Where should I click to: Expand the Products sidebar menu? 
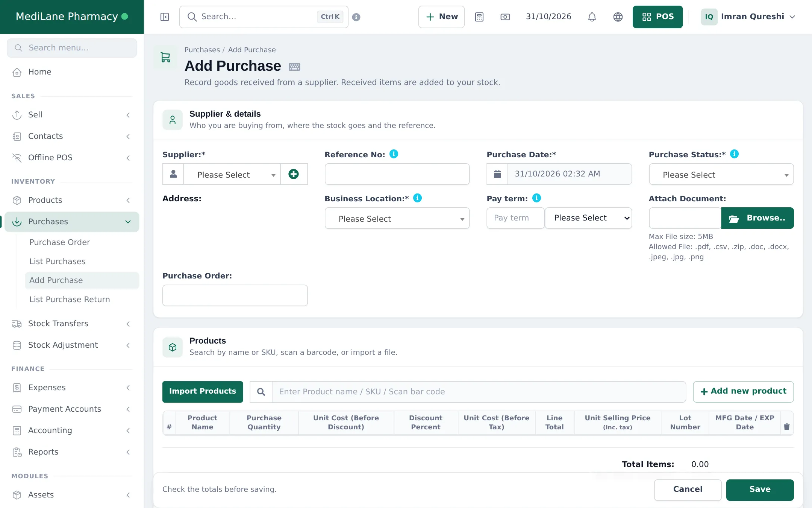(x=72, y=200)
